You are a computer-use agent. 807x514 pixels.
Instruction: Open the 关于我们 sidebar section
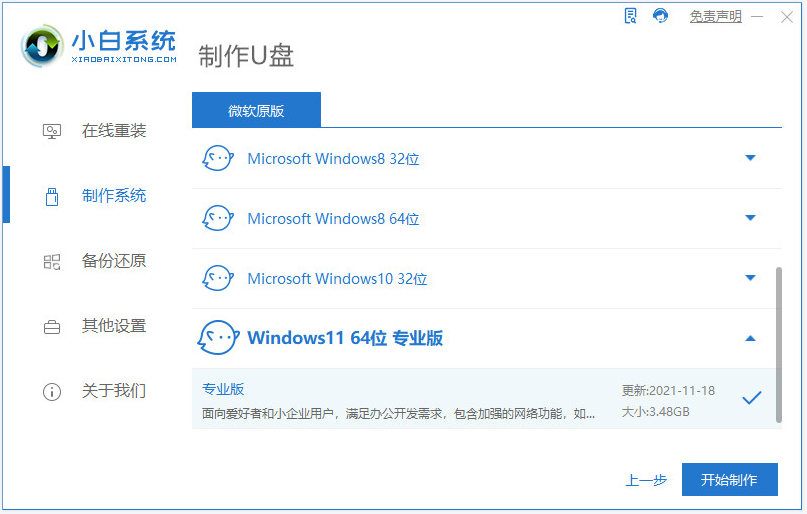114,391
